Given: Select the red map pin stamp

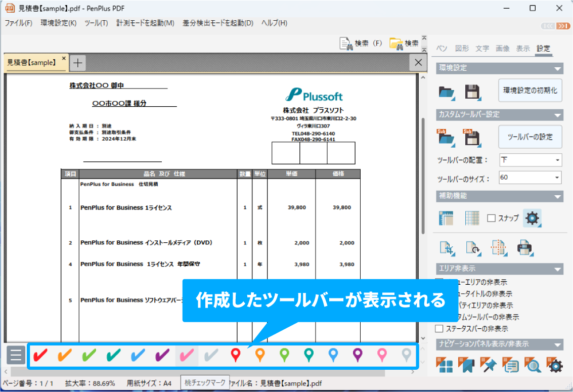Looking at the screenshot, I should [236, 355].
